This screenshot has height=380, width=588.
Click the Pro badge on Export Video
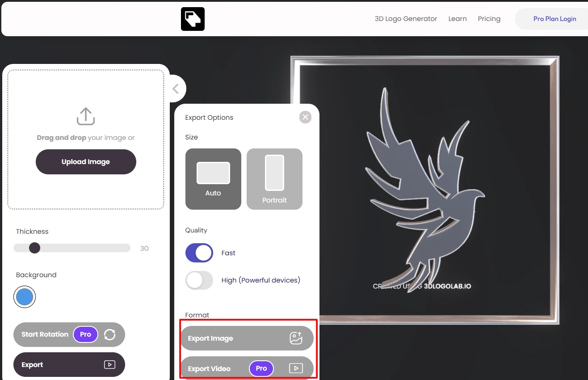click(x=261, y=368)
